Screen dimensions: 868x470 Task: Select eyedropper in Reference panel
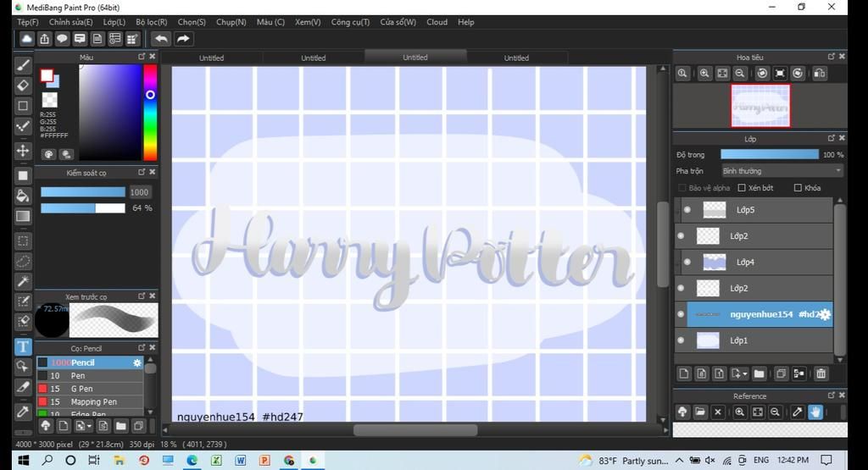797,412
